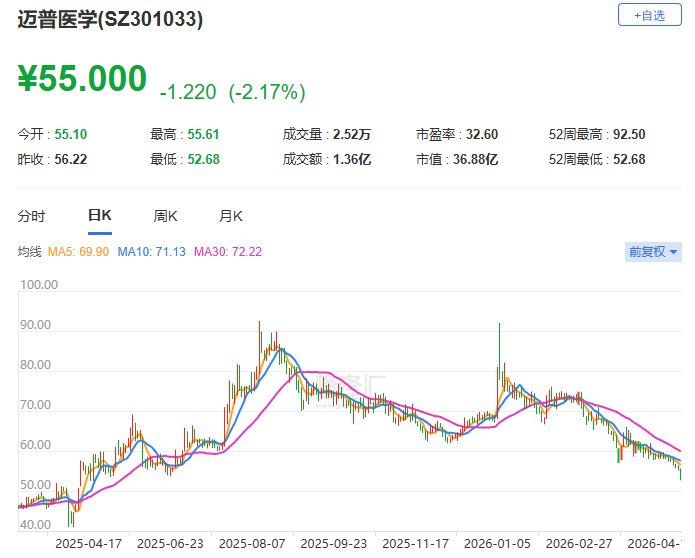Screen dimensions: 695x558
Task: Click the 2025-11-17 date axis label
Action: (415, 543)
